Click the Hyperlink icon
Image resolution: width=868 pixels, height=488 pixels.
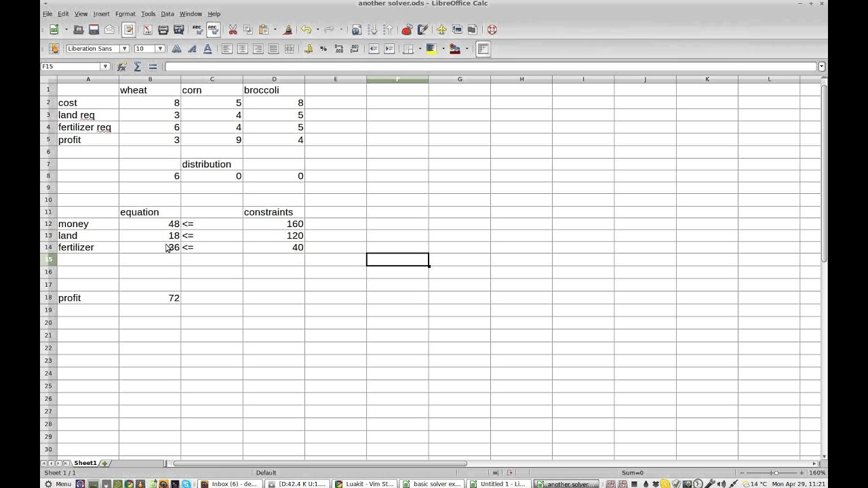click(356, 30)
